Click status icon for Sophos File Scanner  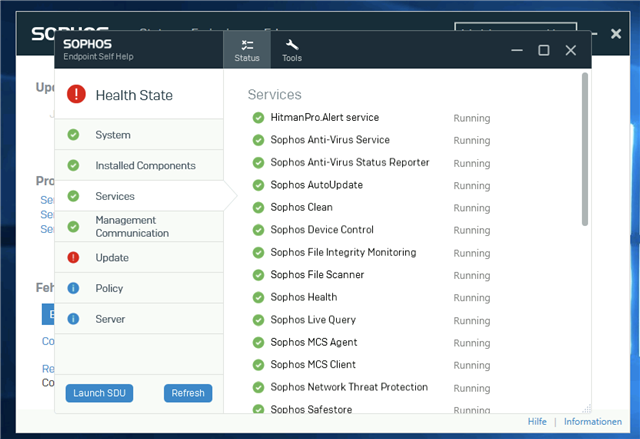point(258,275)
